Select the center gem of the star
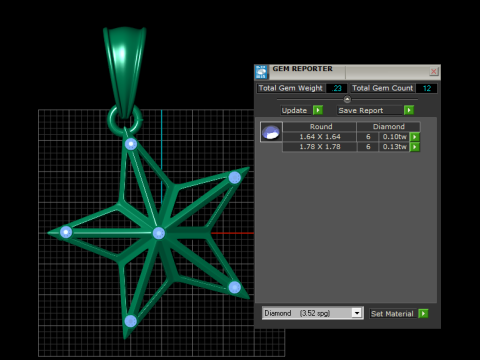This screenshot has height=360, width=480. (159, 233)
